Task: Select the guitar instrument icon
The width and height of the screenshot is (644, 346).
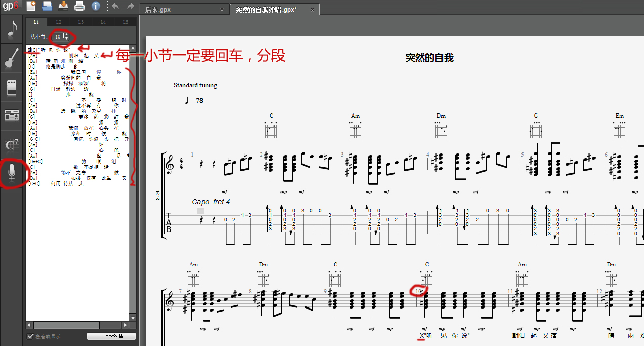Action: pos(12,58)
